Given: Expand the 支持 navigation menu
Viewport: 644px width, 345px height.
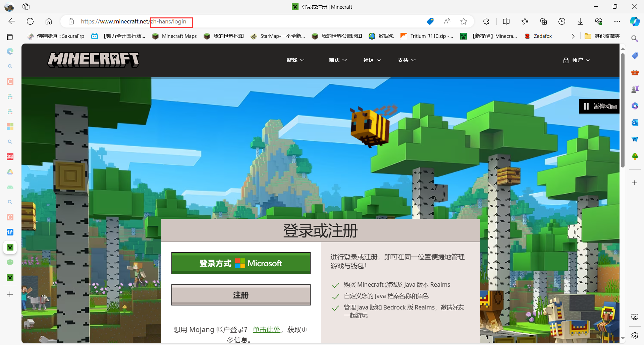Looking at the screenshot, I should [x=407, y=60].
